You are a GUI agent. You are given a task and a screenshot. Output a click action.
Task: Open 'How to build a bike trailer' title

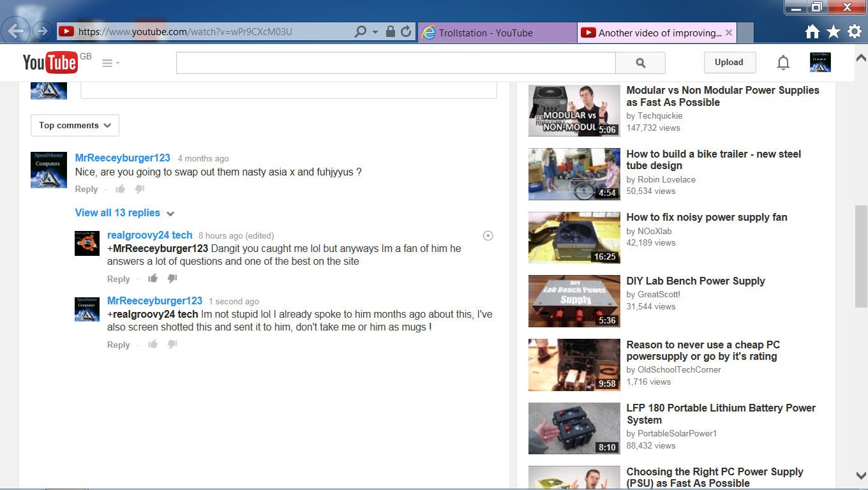pos(714,160)
